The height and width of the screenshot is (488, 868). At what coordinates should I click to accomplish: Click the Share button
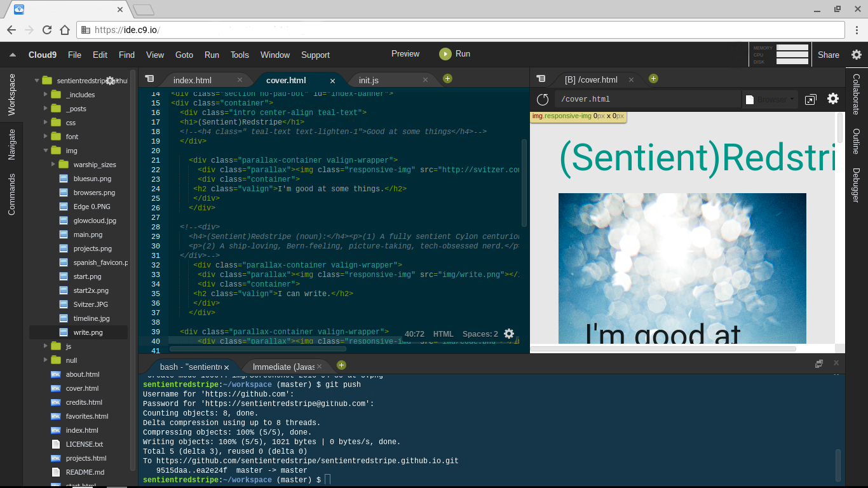828,55
